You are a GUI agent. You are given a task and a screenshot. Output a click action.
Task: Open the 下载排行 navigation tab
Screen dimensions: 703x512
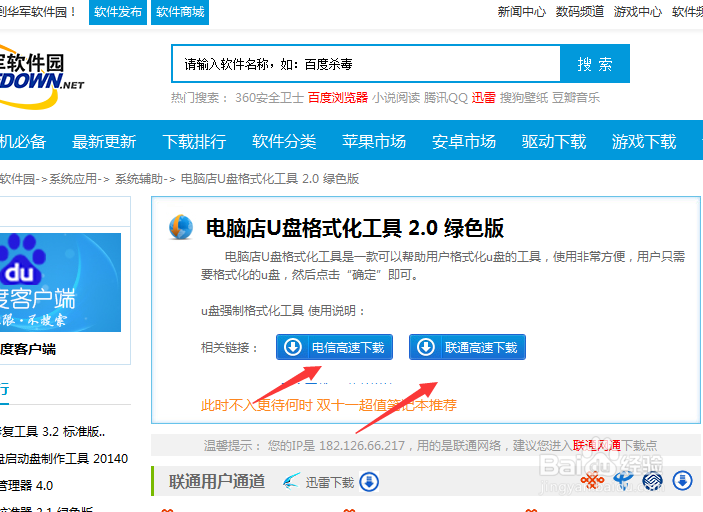(x=194, y=142)
